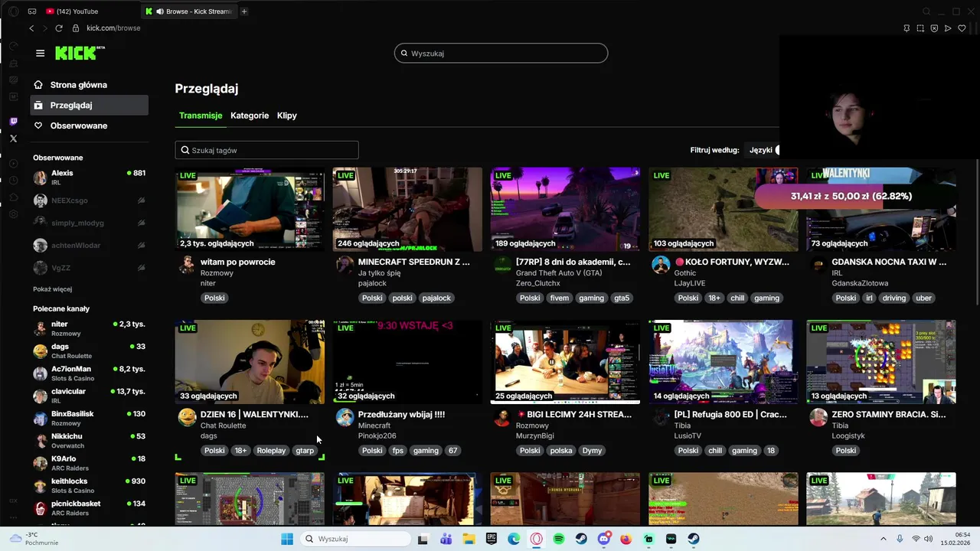Open Microsoft Edge from the taskbar

(x=514, y=539)
